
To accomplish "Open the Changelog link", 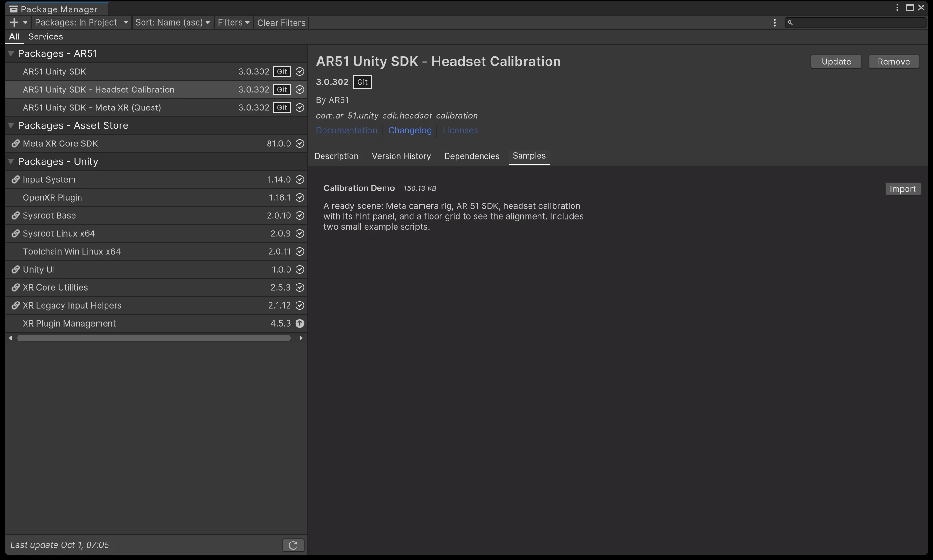I will click(x=410, y=130).
